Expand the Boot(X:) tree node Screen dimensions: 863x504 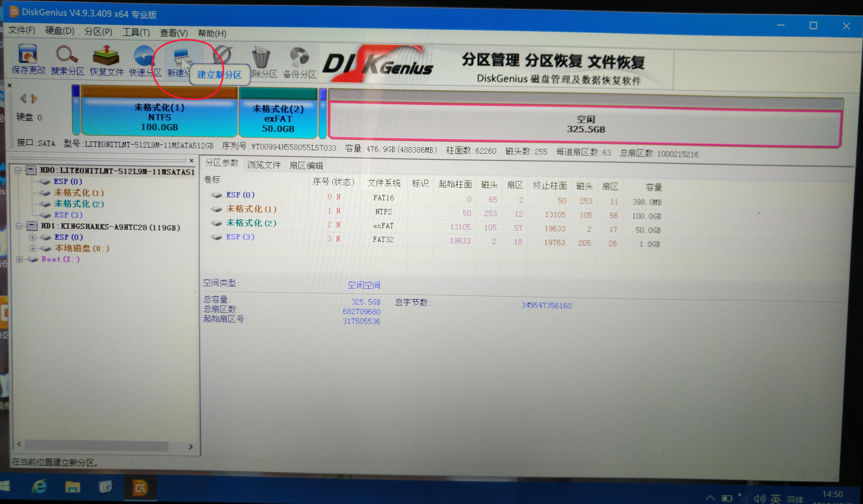pos(19,259)
